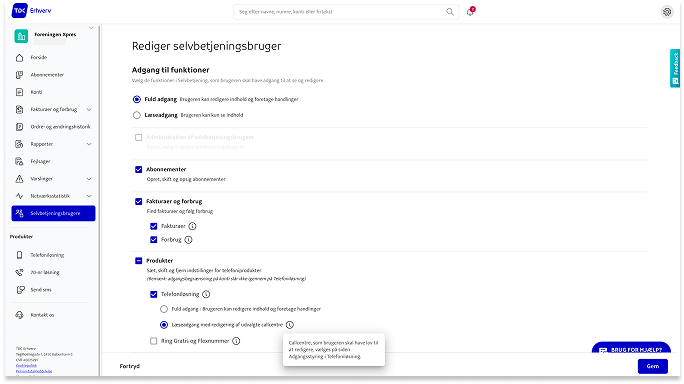Uncheck the Fakturaer og forbrug checkbox

(139, 201)
